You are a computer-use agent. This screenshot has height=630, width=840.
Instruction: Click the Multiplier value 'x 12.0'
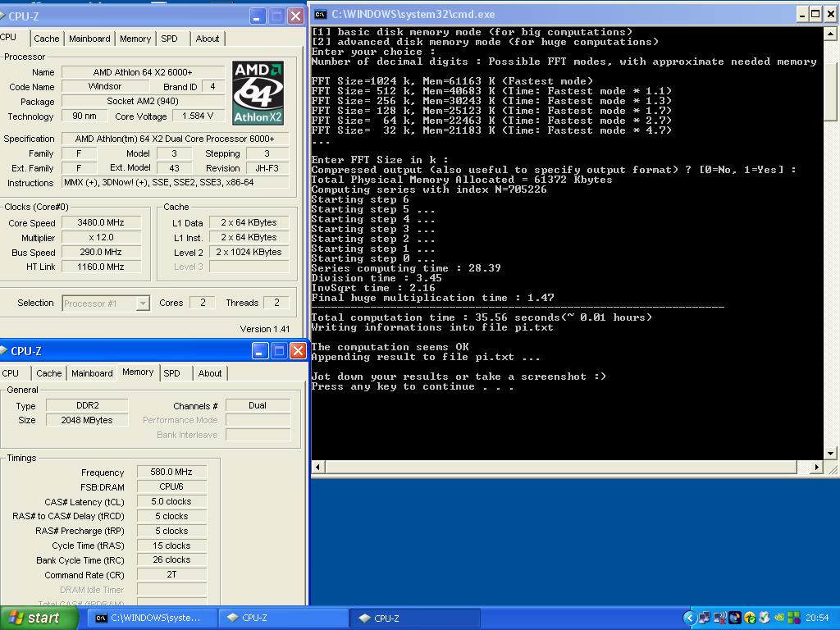tap(101, 237)
